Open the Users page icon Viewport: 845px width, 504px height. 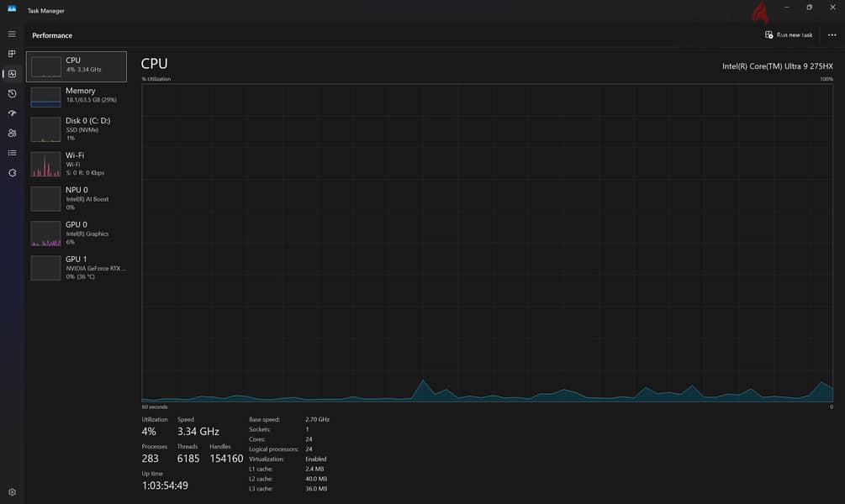tap(12, 133)
